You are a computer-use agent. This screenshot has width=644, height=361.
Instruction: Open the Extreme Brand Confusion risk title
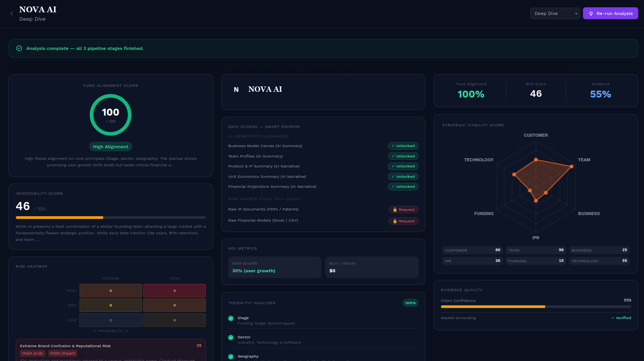coord(65,346)
